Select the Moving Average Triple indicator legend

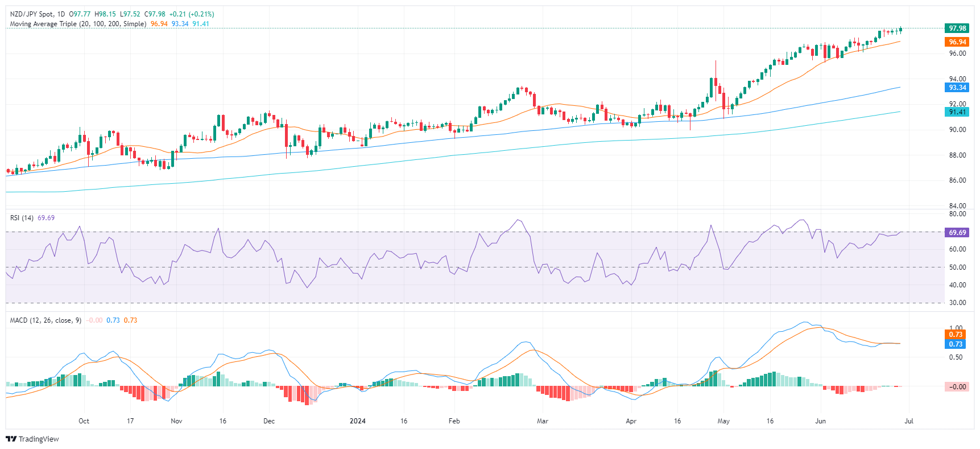coord(78,24)
